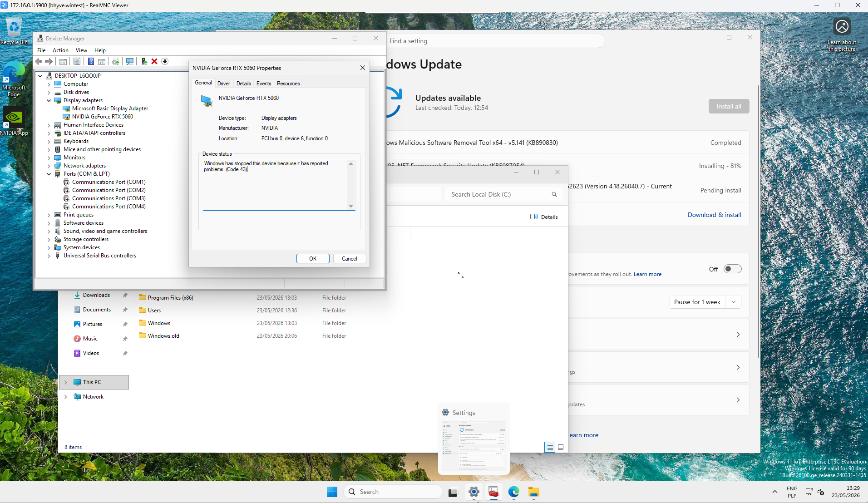Viewport: 868px width, 503px height.
Task: Open Downloads in File Explorer sidebar
Action: [96, 295]
